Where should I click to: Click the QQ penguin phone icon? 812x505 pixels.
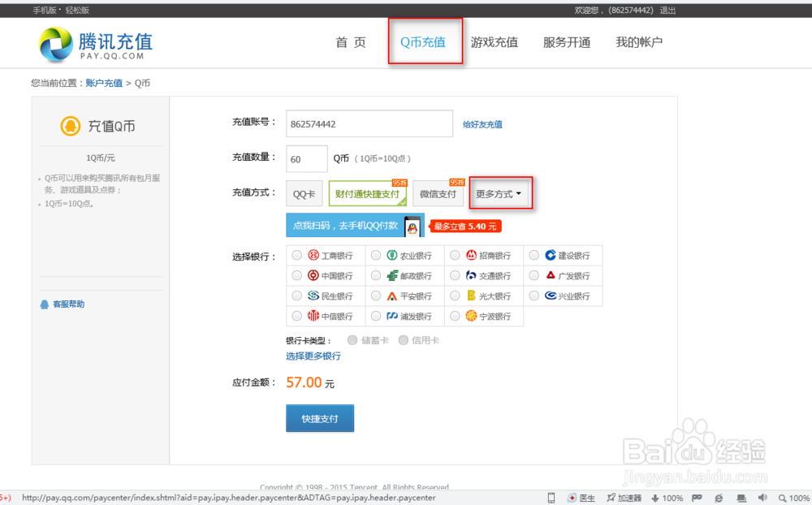(412, 227)
